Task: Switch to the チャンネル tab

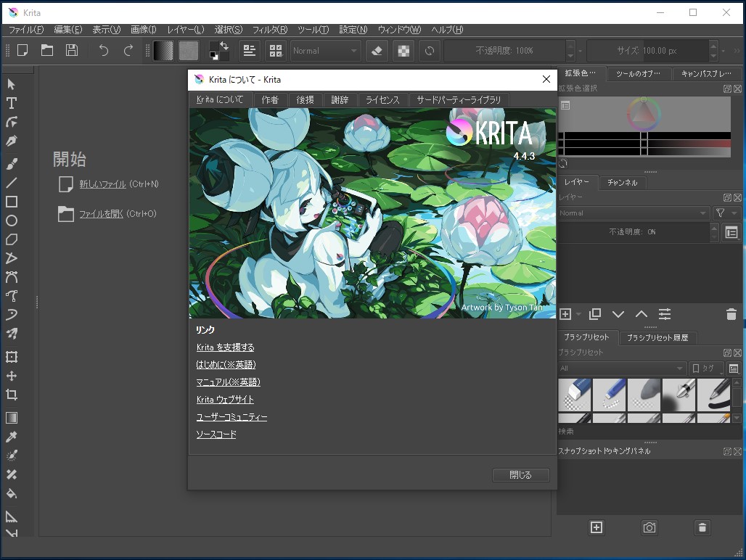Action: 623,182
